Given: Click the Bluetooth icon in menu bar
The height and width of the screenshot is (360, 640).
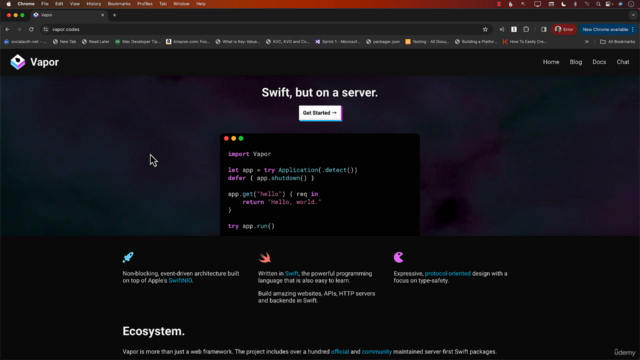Looking at the screenshot, I should click(x=576, y=4).
